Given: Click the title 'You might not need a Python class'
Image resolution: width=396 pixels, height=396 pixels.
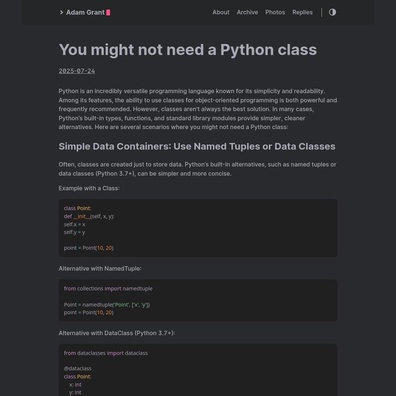Looking at the screenshot, I should click(188, 50).
